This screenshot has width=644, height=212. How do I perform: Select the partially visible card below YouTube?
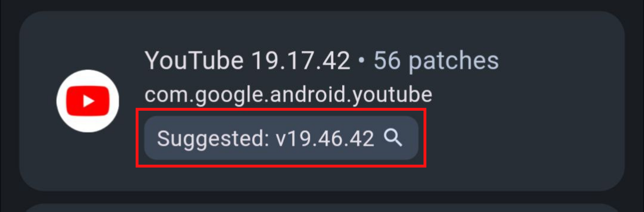pos(322,208)
